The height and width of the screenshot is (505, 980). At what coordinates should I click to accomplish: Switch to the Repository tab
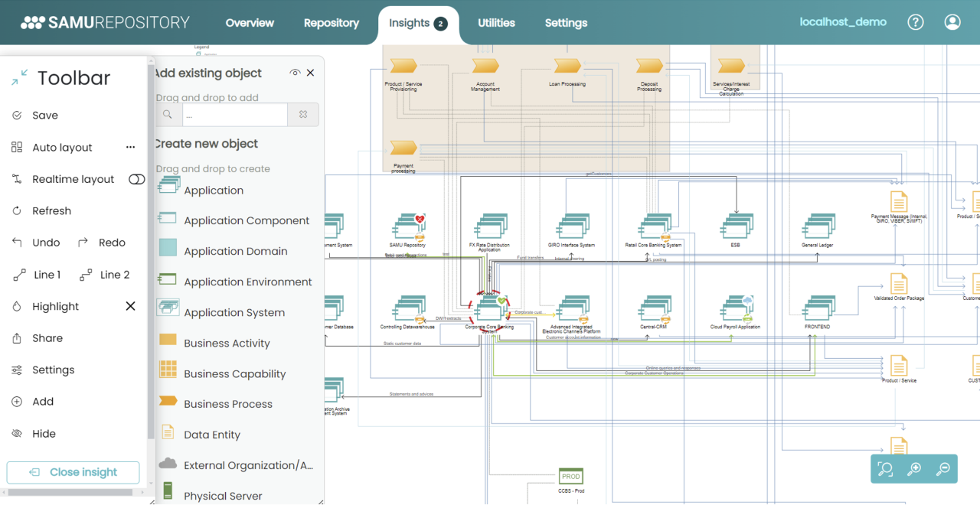[331, 23]
